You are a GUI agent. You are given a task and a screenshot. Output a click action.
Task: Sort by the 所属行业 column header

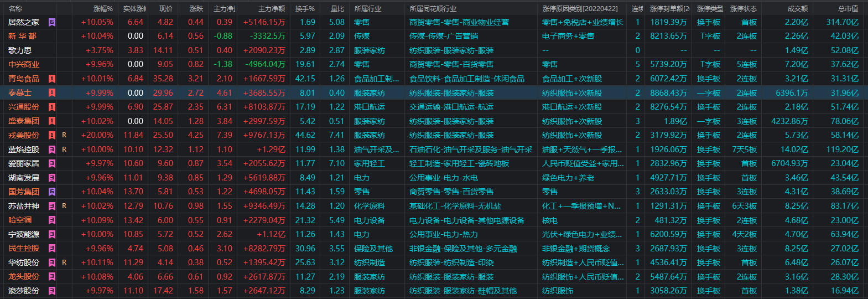click(x=368, y=8)
